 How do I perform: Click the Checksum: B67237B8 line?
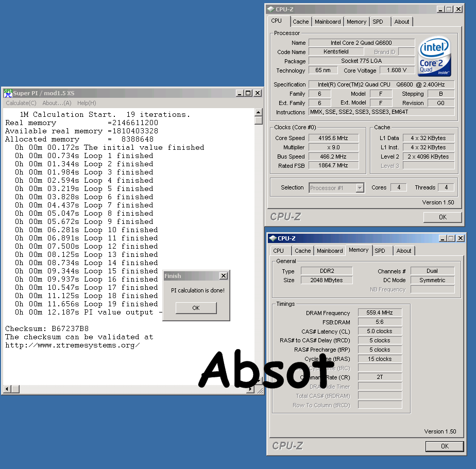47,329
